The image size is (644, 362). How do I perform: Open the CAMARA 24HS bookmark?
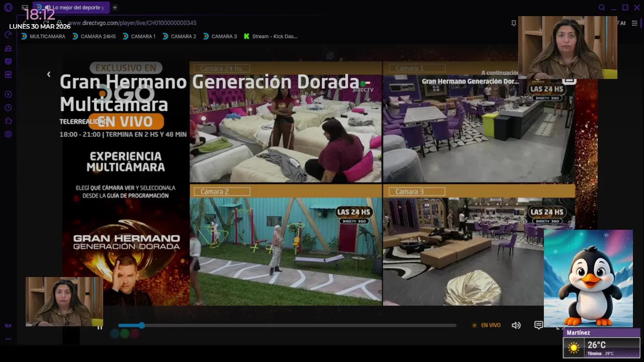click(x=94, y=36)
